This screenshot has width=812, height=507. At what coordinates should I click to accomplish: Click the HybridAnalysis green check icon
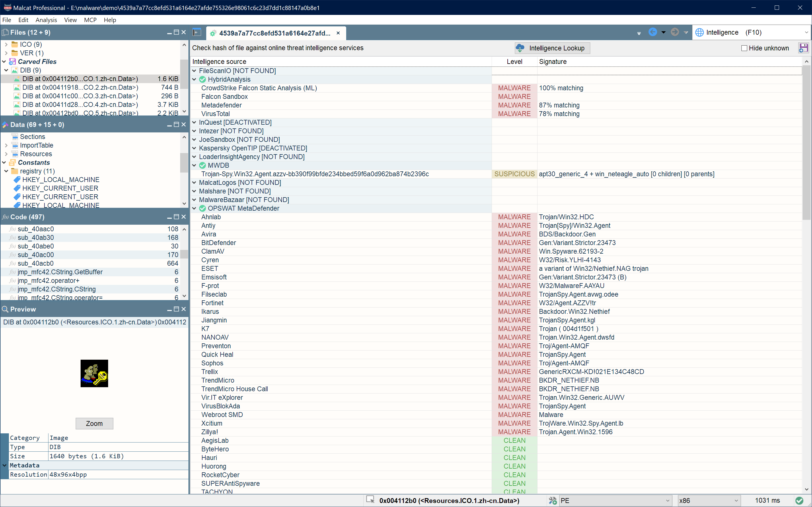tap(202, 79)
